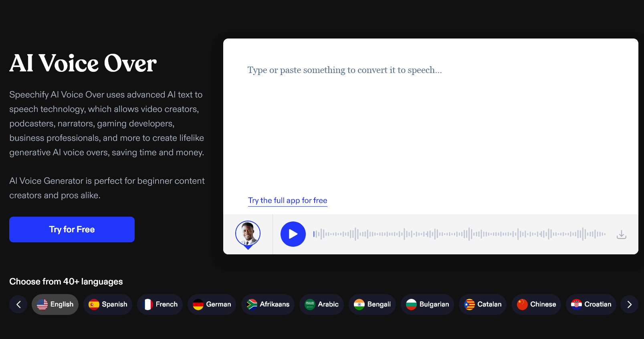This screenshot has height=339, width=644.
Task: Show previous languages with left chevron
Action: pos(18,304)
